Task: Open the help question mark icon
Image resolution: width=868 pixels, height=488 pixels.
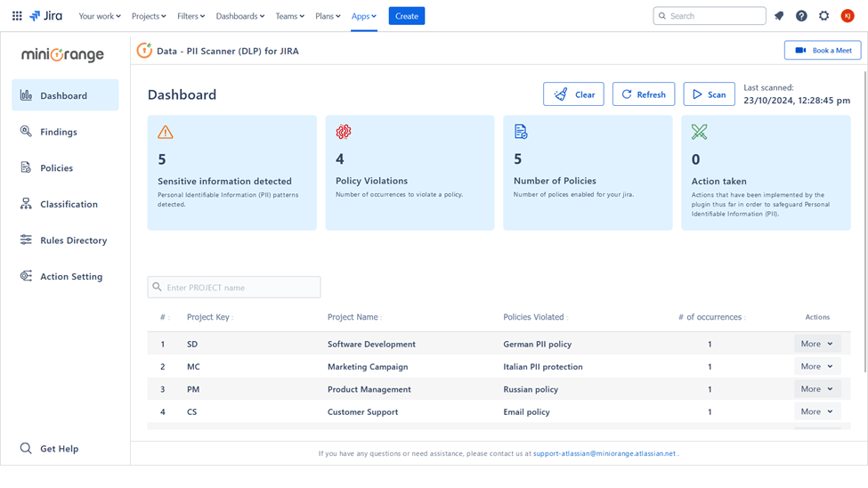Action: coord(801,16)
